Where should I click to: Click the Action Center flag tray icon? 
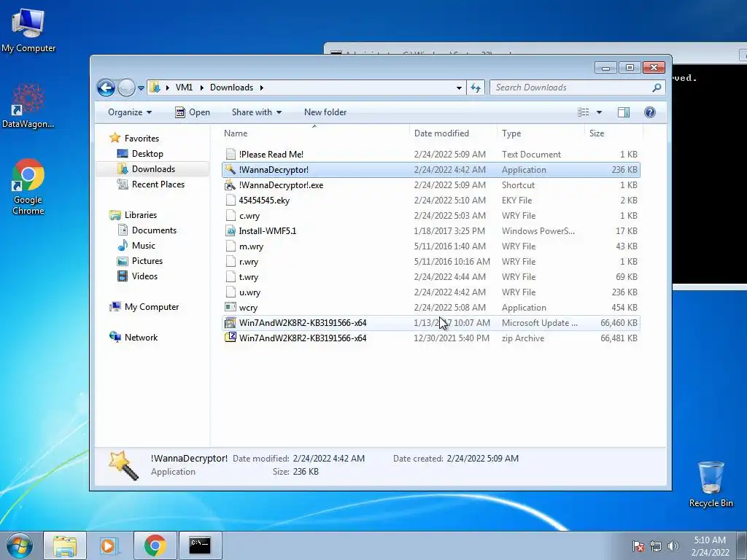tap(638, 546)
